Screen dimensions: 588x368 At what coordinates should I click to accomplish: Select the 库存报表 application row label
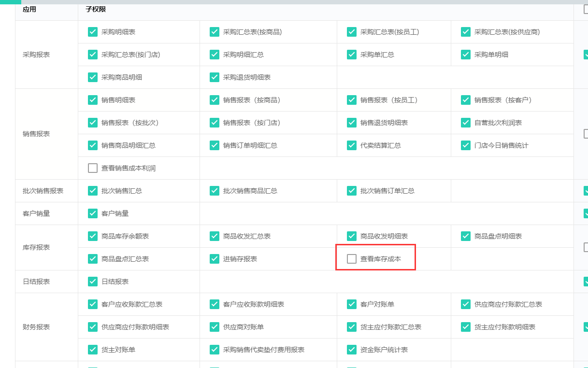coord(36,247)
